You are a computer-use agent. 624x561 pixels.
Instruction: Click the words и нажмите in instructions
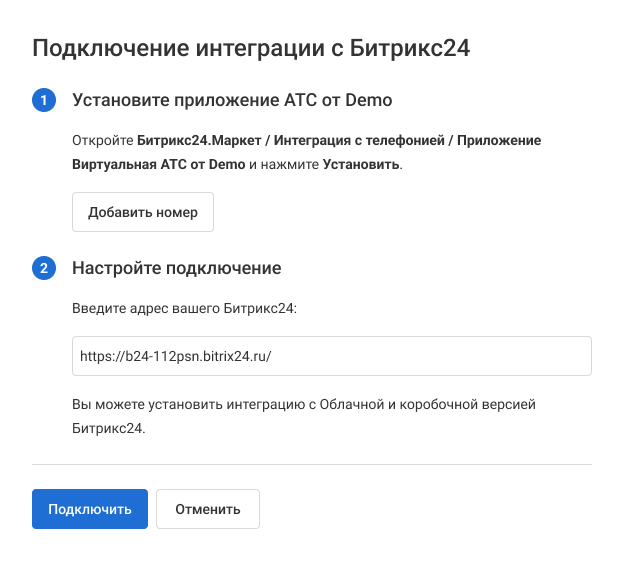pyautogui.click(x=284, y=164)
